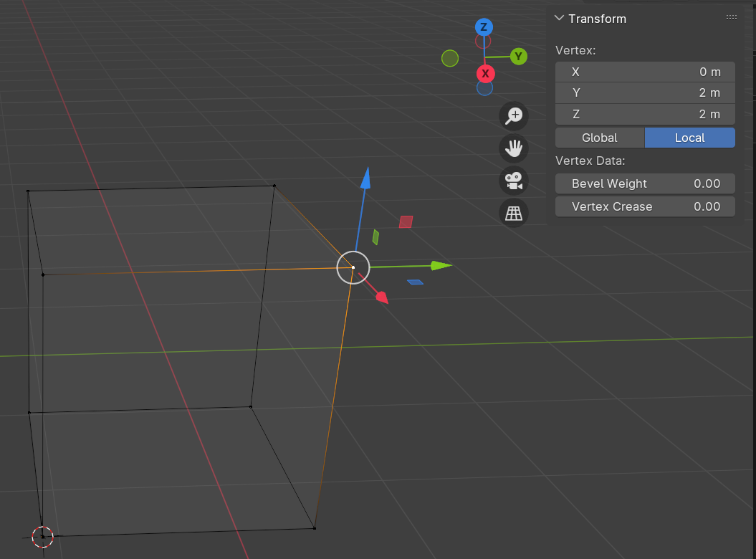Click the Bevel Weight slider field
The height and width of the screenshot is (559, 756).
coord(645,183)
